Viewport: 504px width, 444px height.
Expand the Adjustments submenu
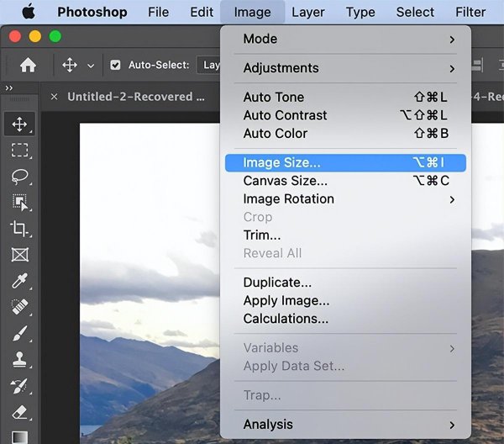pyautogui.click(x=345, y=68)
